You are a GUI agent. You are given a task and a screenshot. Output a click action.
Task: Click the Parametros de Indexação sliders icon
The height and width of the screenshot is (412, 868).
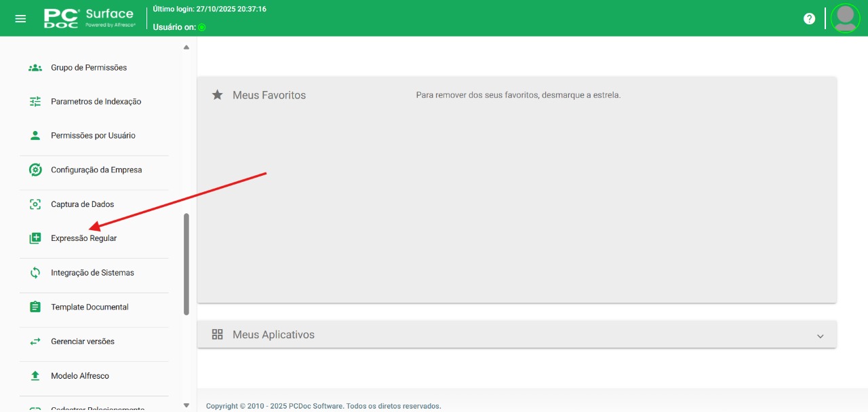click(35, 102)
